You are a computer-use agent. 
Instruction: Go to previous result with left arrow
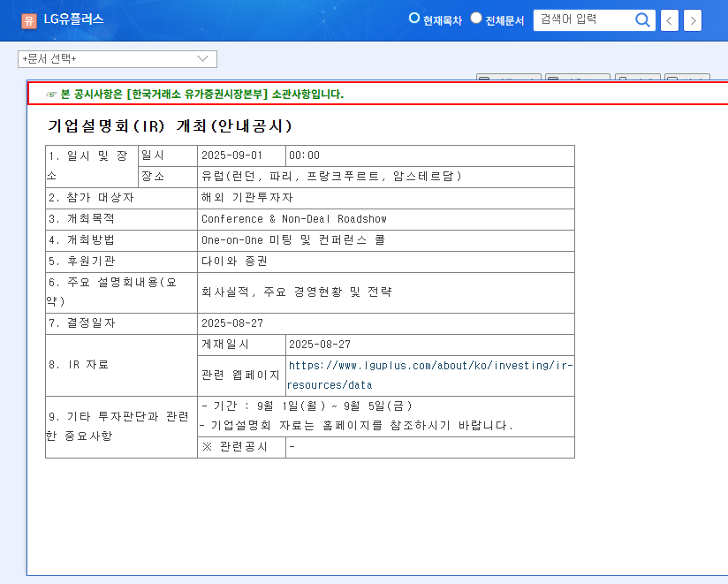click(669, 20)
